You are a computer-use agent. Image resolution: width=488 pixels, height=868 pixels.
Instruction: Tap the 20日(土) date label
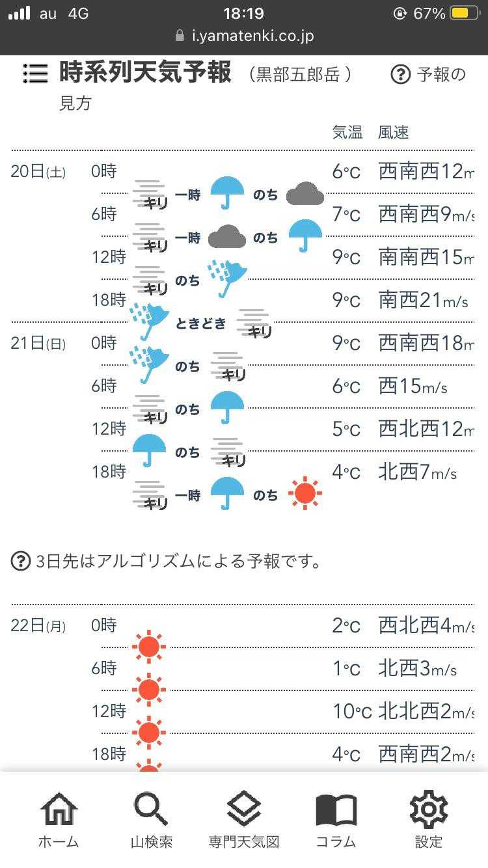click(x=38, y=172)
